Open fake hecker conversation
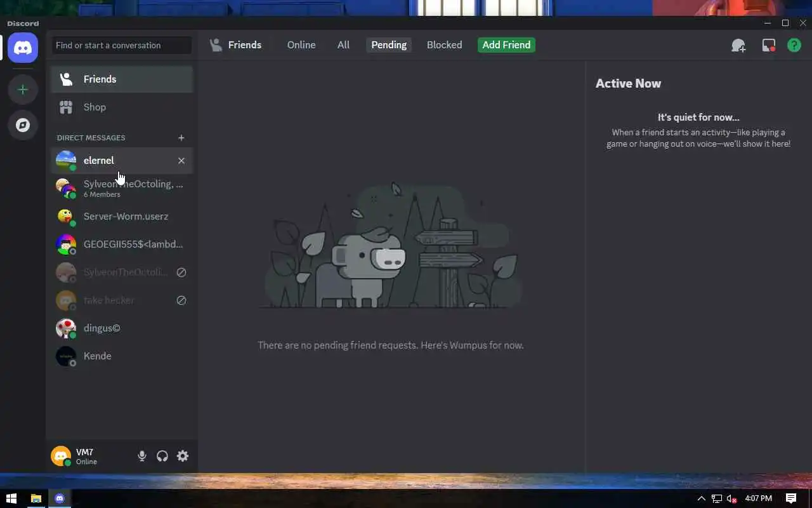This screenshot has height=508, width=812. [x=122, y=300]
